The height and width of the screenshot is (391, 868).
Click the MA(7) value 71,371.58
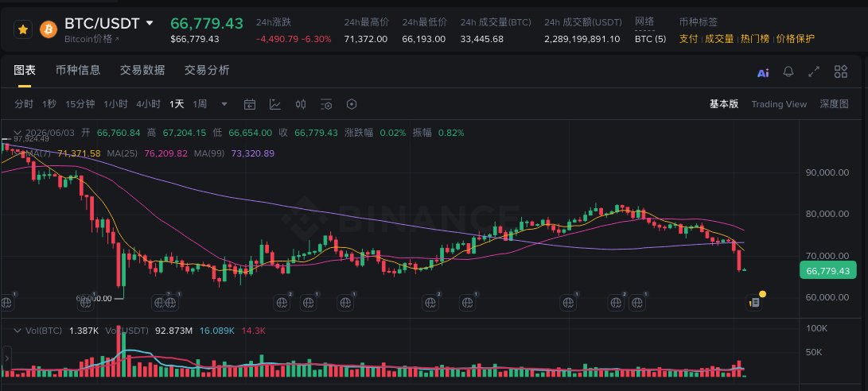[79, 153]
